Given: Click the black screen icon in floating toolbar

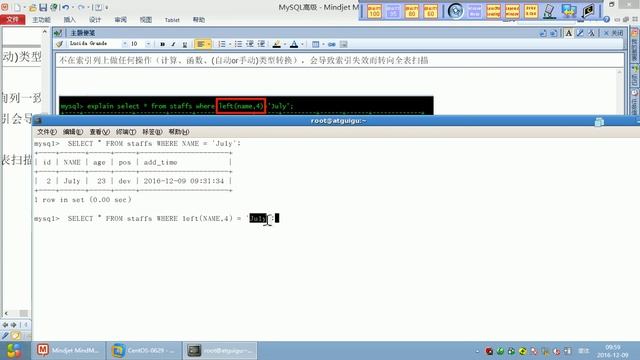Looking at the screenshot, I should point(588,11).
